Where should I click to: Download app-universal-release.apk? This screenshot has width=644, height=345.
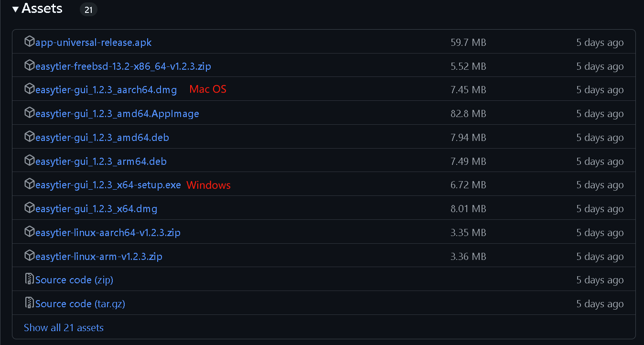[94, 43]
